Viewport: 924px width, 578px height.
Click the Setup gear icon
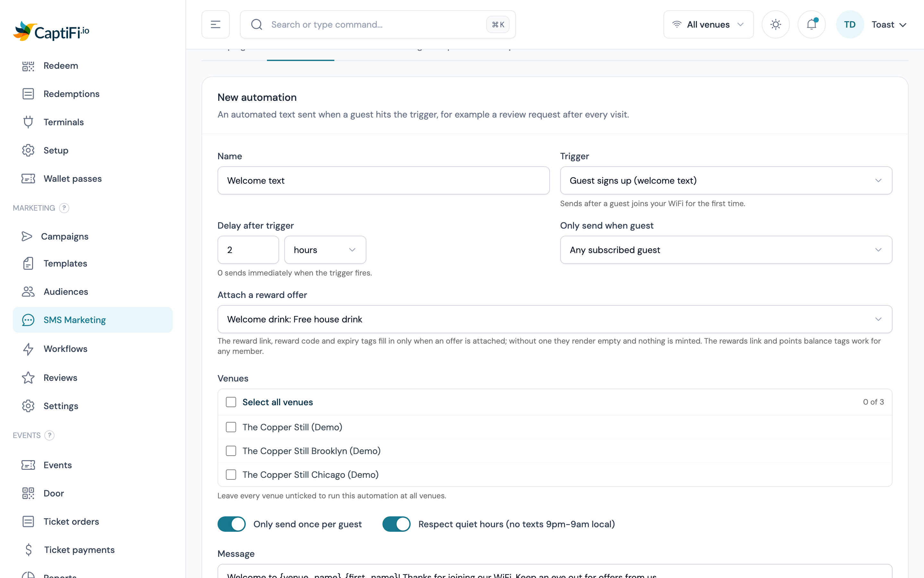tap(28, 150)
